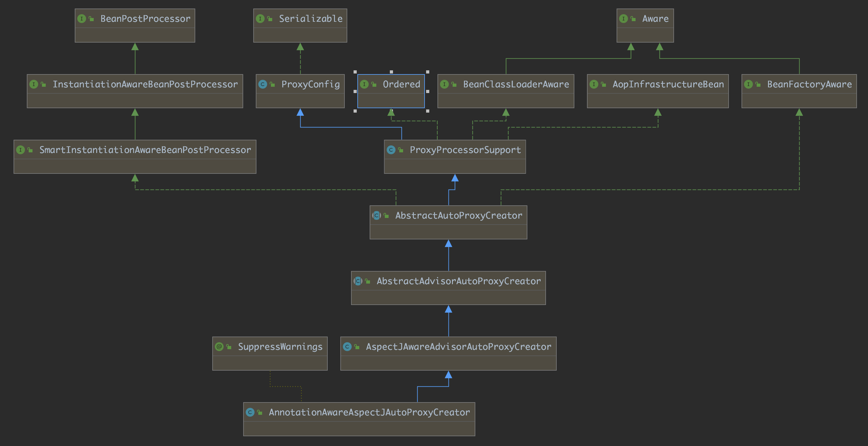Select the AbstractAutoProxyCreator label
Screen dimensions: 868x446
pyautogui.click(x=459, y=216)
